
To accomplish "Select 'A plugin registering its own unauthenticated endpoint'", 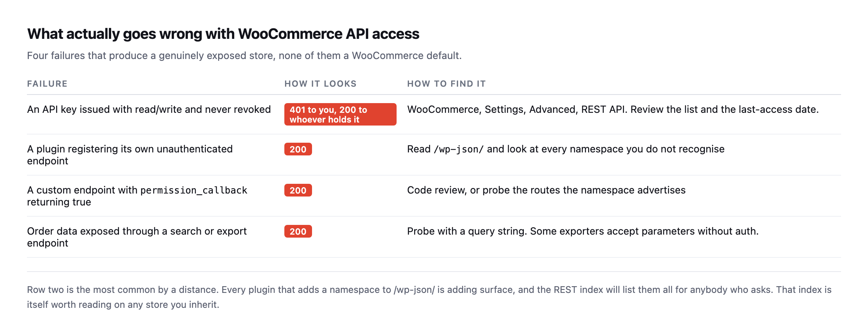I will click(x=130, y=155).
